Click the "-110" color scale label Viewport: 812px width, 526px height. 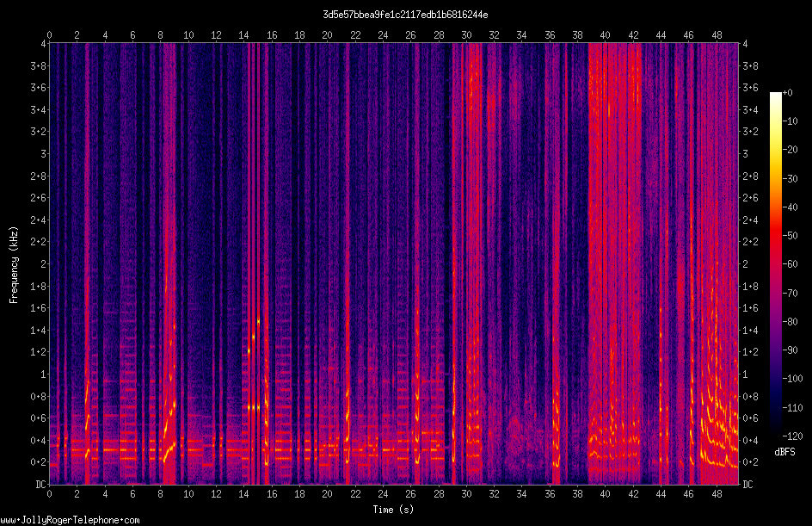(x=792, y=408)
